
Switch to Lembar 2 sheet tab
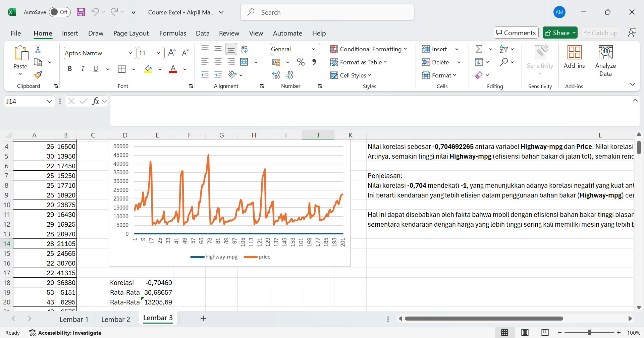point(116,319)
